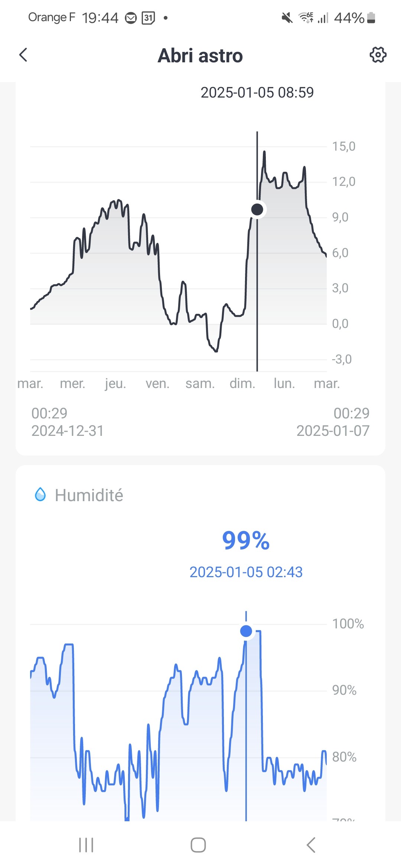Screen dimensions: 401x868
Task: Tap the 'jeu.' day label on chart
Action: tap(115, 383)
